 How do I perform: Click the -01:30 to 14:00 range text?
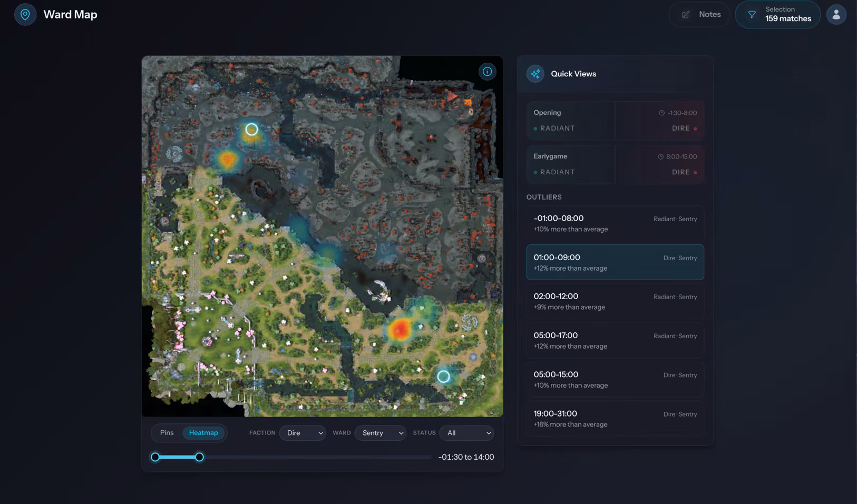[x=466, y=457]
